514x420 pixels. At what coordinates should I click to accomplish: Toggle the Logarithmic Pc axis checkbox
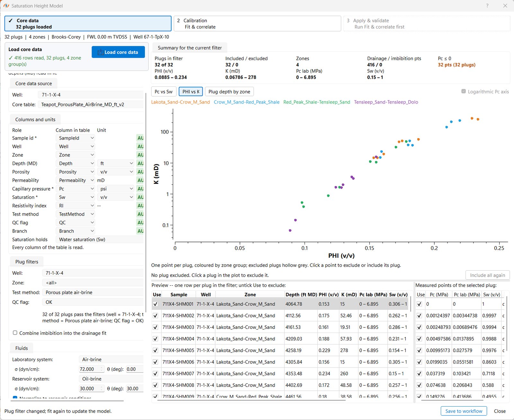464,91
